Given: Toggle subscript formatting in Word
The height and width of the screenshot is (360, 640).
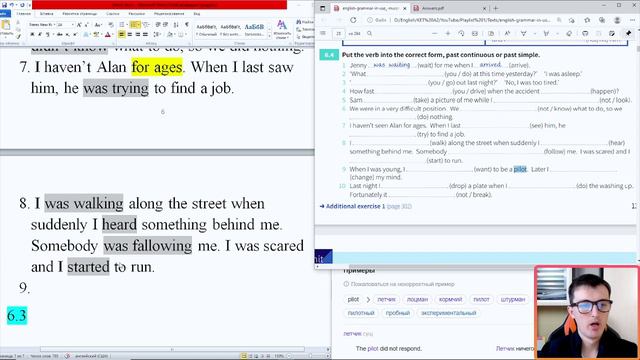Looking at the screenshot, I should coord(67,35).
